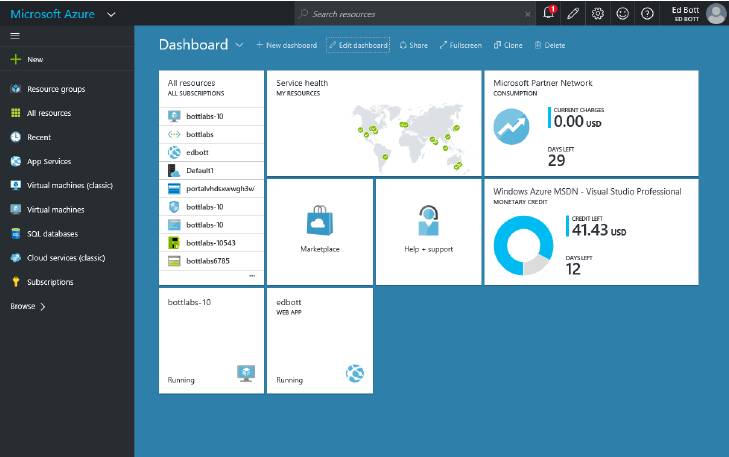Toggle the hamburger menu icon in sidebar
This screenshot has width=729, height=457.
(15, 35)
